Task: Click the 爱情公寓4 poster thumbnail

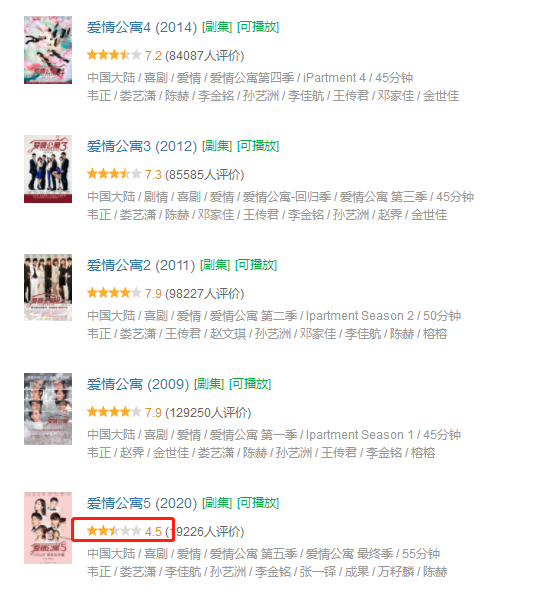Action: [x=48, y=50]
